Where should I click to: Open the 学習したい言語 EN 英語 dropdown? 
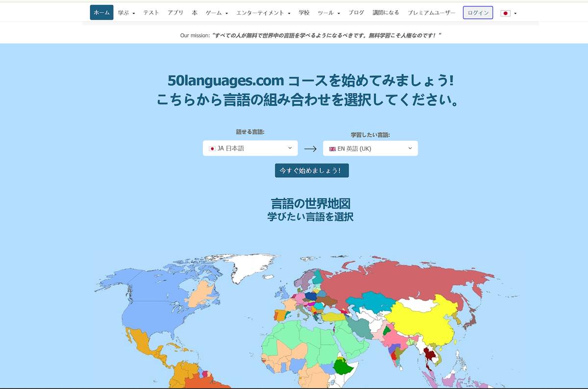point(370,148)
